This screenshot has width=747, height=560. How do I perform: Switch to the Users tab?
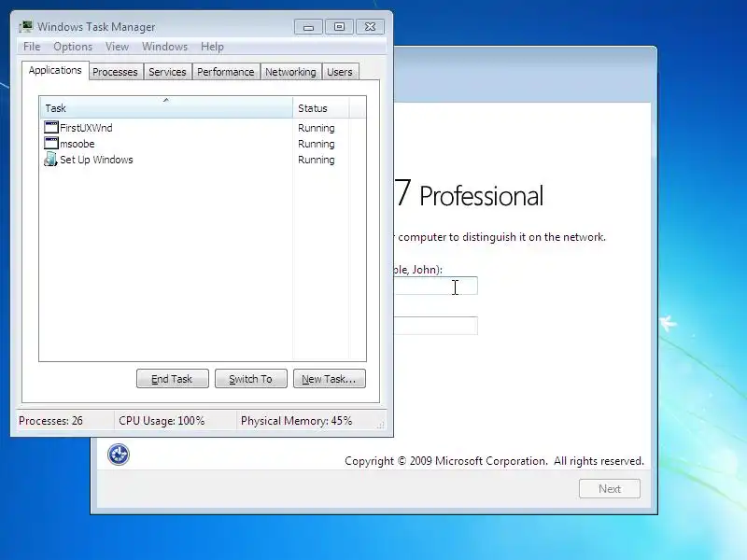[x=340, y=72]
